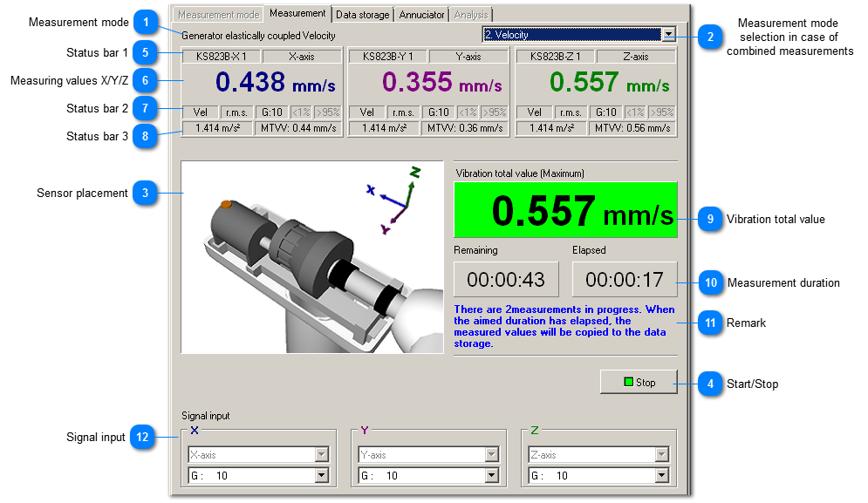Click callout badge 12 beside Signal input label
Image resolution: width=868 pixels, height=503 pixels.
click(x=142, y=437)
